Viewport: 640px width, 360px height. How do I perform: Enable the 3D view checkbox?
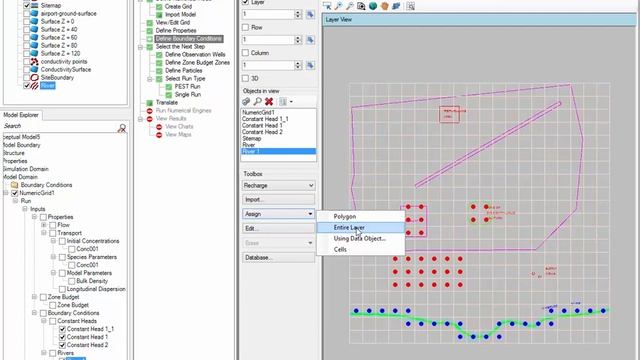coord(245,78)
